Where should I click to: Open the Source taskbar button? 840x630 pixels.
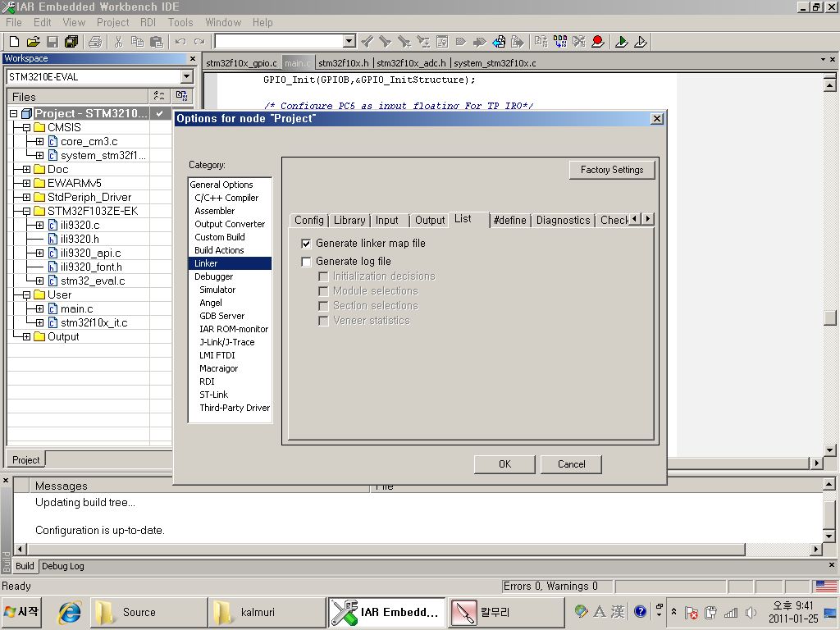pyautogui.click(x=148, y=612)
